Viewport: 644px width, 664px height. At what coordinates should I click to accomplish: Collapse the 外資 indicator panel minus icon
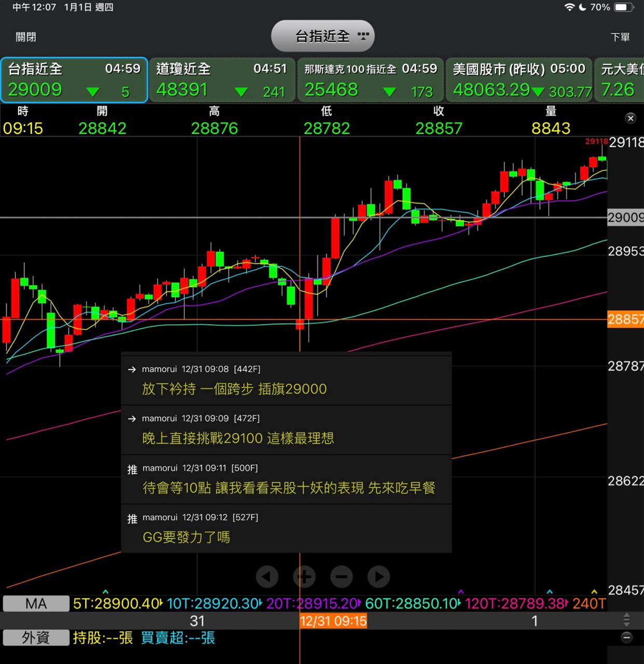pos(626,638)
